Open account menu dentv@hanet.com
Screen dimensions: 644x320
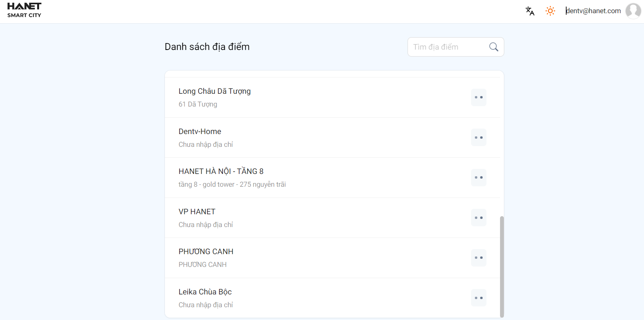(x=593, y=11)
